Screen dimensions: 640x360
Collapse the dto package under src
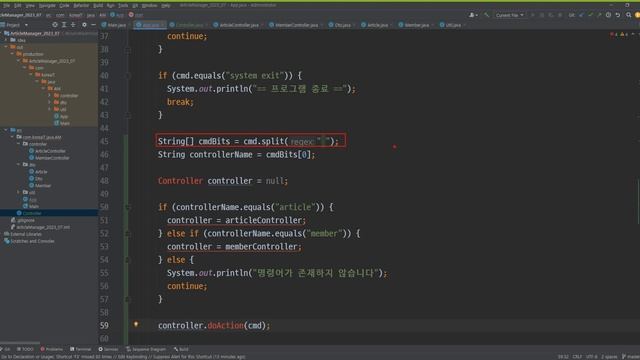pos(18,164)
